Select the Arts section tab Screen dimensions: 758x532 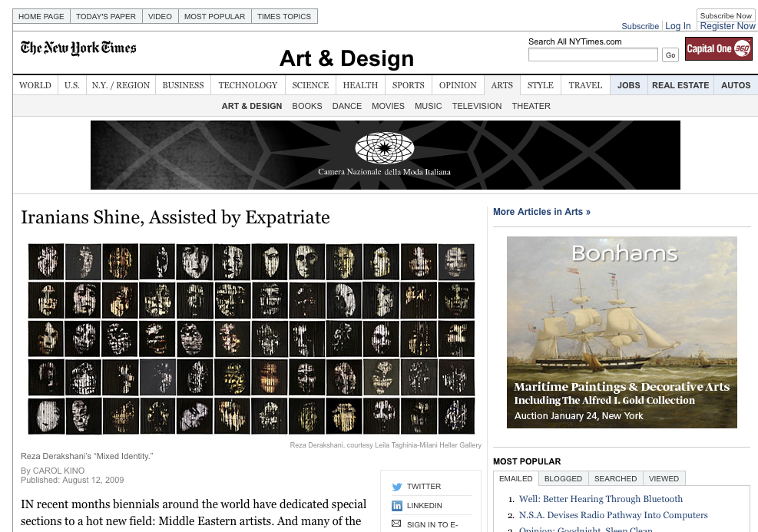(x=502, y=85)
